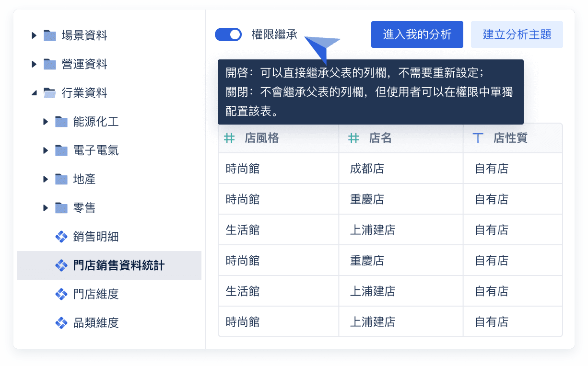Expand the 場景資料 folder arrow

tap(34, 35)
